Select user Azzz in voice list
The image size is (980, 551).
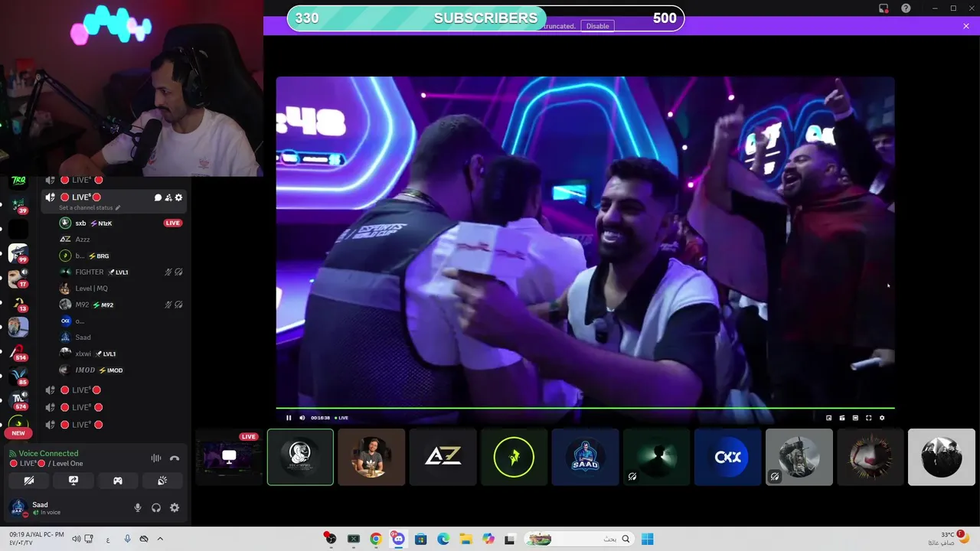122,240
